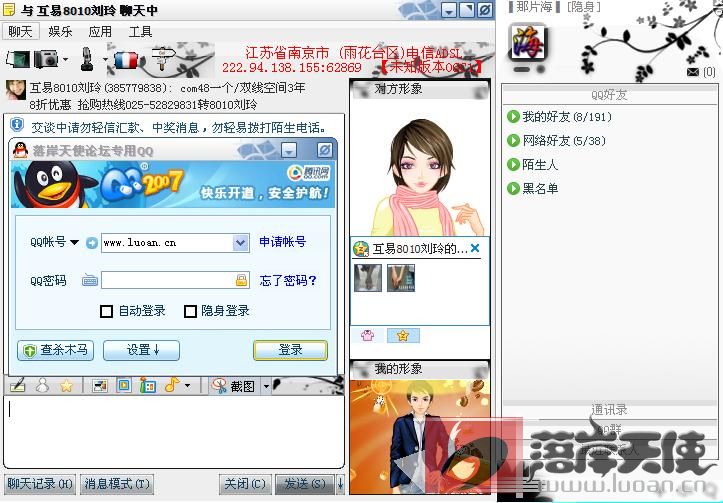
Task: Expand the QQ帐号 account type dropdown
Action: [x=74, y=242]
